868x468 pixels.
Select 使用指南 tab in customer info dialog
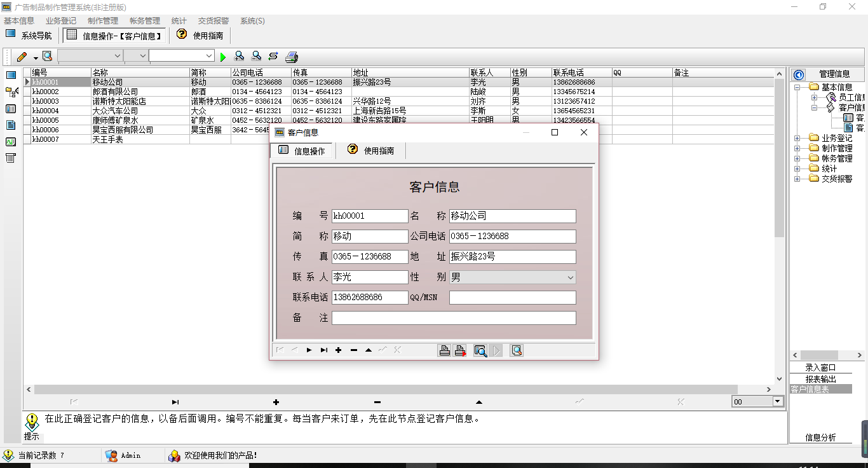point(370,151)
